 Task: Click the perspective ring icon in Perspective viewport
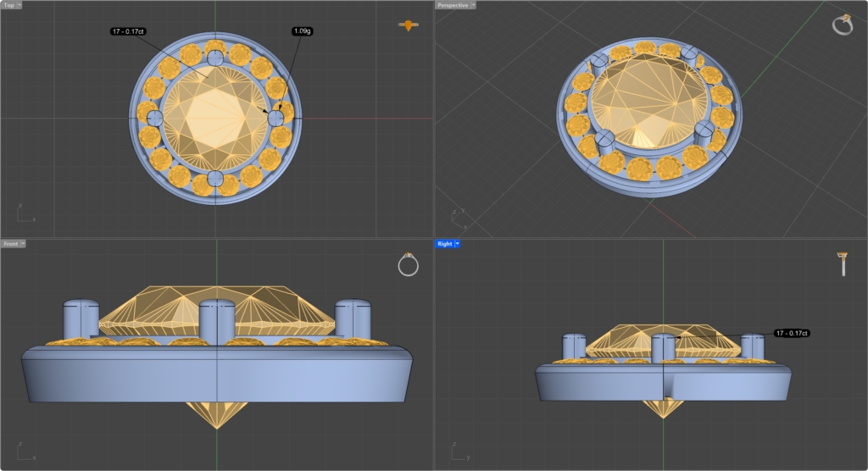coord(843,25)
